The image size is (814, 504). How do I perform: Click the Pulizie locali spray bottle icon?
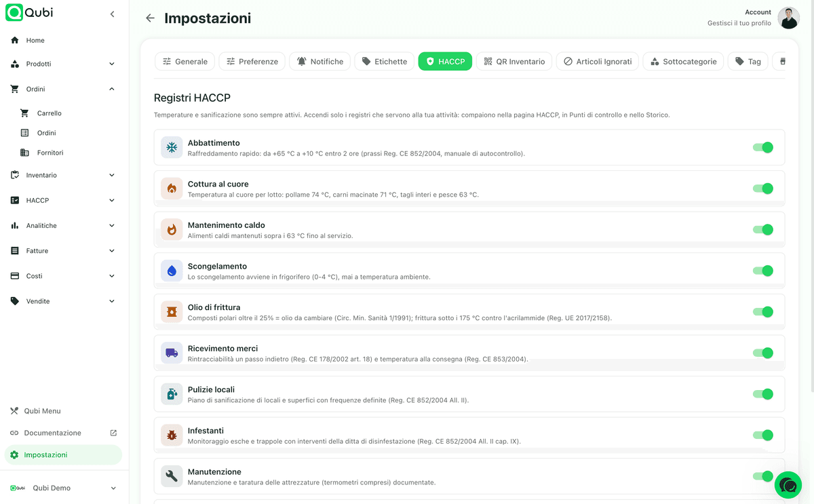tap(172, 394)
